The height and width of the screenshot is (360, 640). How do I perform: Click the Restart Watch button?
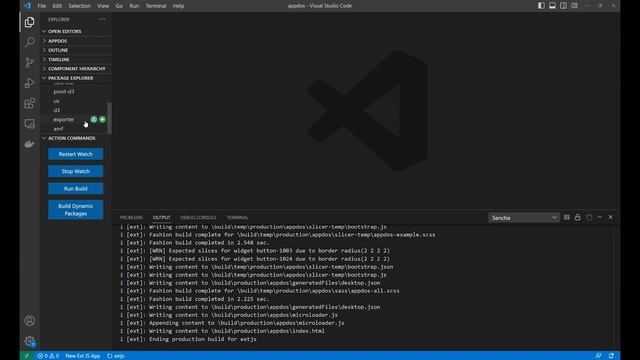(76, 154)
